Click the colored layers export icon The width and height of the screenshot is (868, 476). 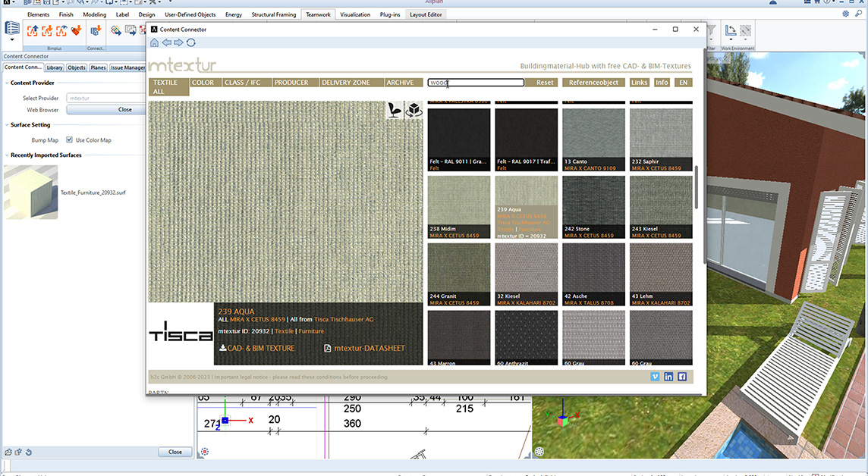tap(115, 30)
